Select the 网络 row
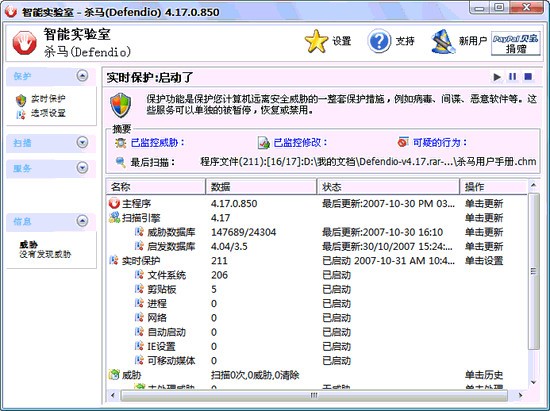This screenshot has width=550, height=411. pyautogui.click(x=317, y=318)
